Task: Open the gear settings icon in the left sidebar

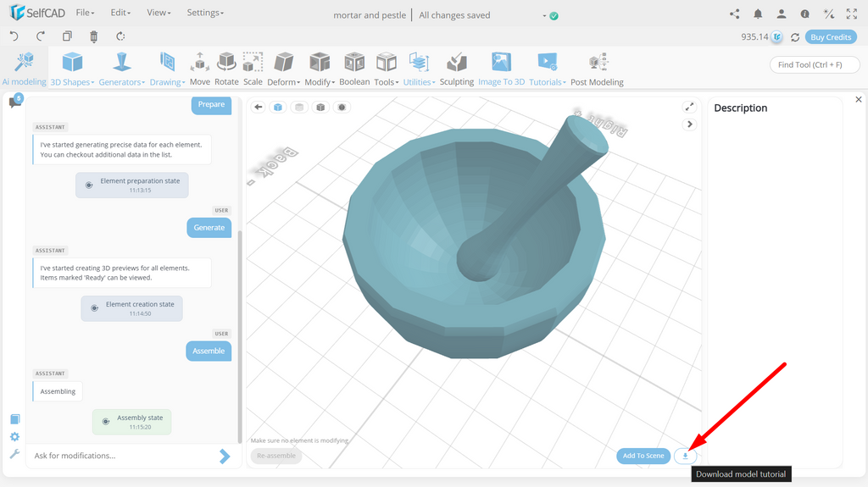Action: pyautogui.click(x=15, y=437)
